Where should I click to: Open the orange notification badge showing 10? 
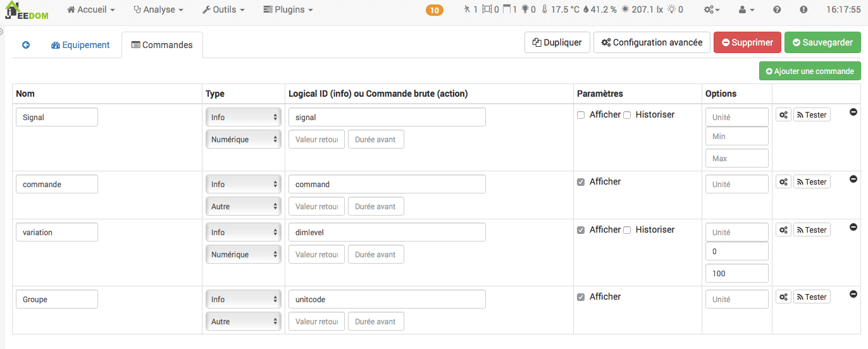tap(435, 10)
